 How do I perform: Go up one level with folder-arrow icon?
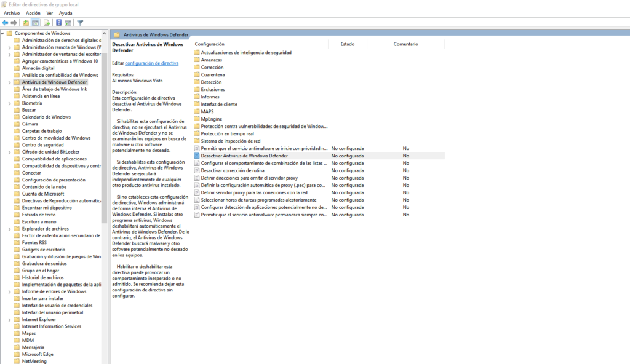click(26, 23)
